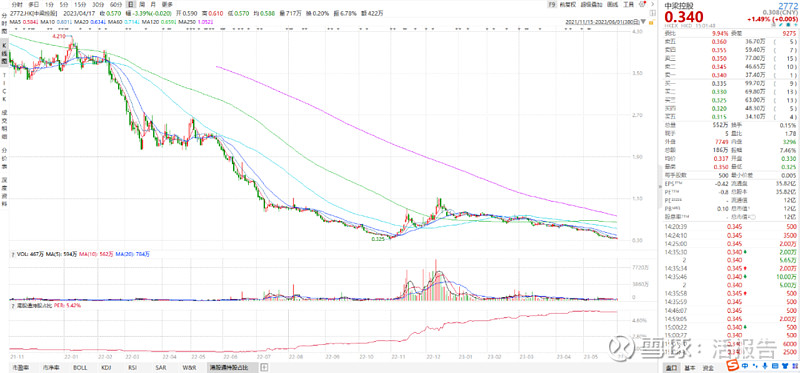Screen dimensions: 800x373
Task: Click the 买一 bid price 0.335 row
Action: point(731,84)
